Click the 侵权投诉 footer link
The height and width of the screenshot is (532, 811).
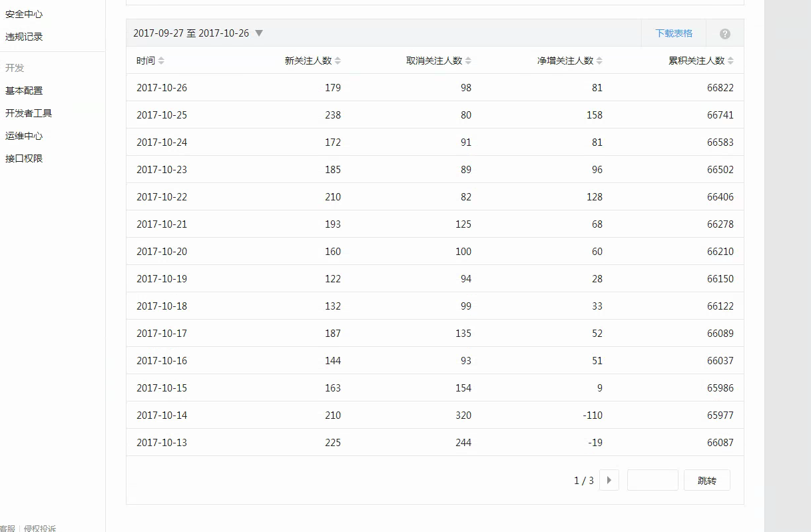(40, 528)
